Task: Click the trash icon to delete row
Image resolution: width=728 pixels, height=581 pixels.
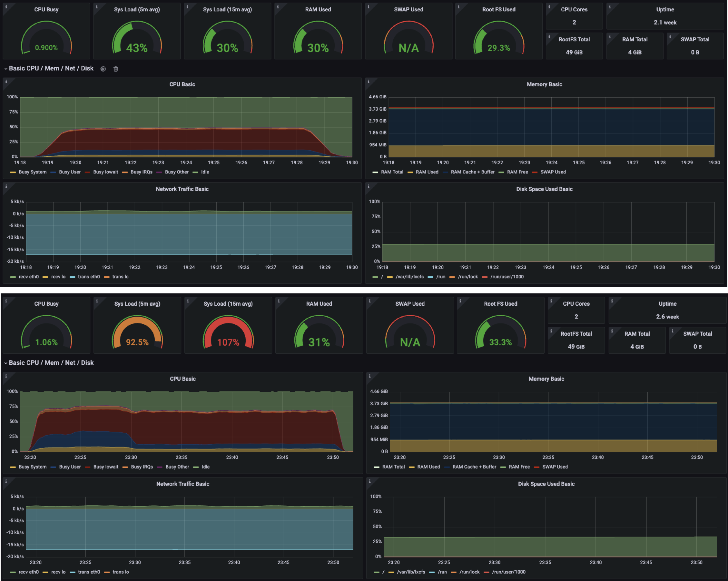Action: 116,69
